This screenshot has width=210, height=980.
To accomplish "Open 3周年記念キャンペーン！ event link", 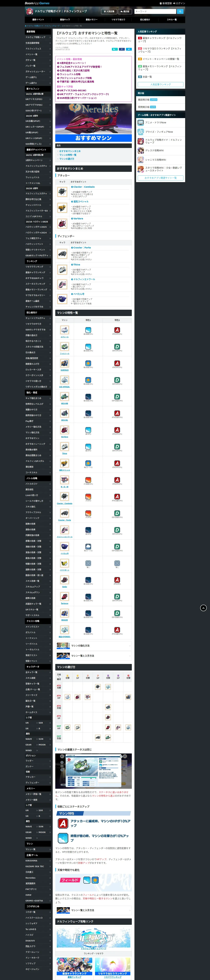I will [x=73, y=63].
